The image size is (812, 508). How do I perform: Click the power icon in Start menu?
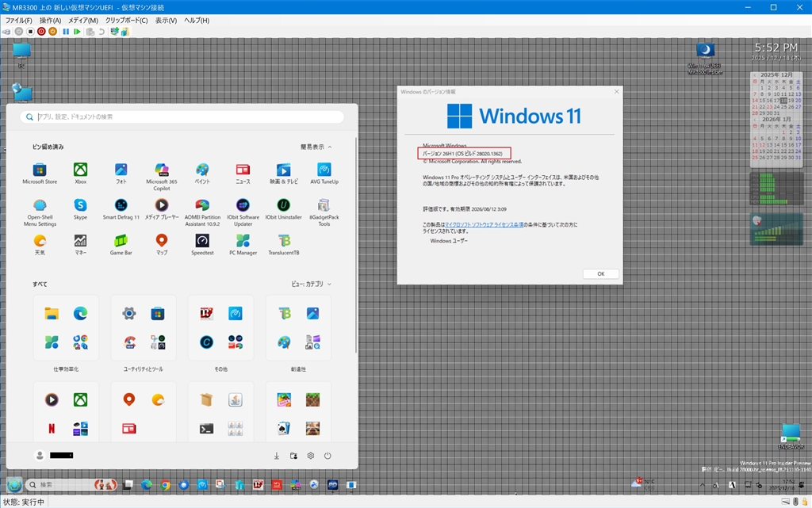[327, 456]
